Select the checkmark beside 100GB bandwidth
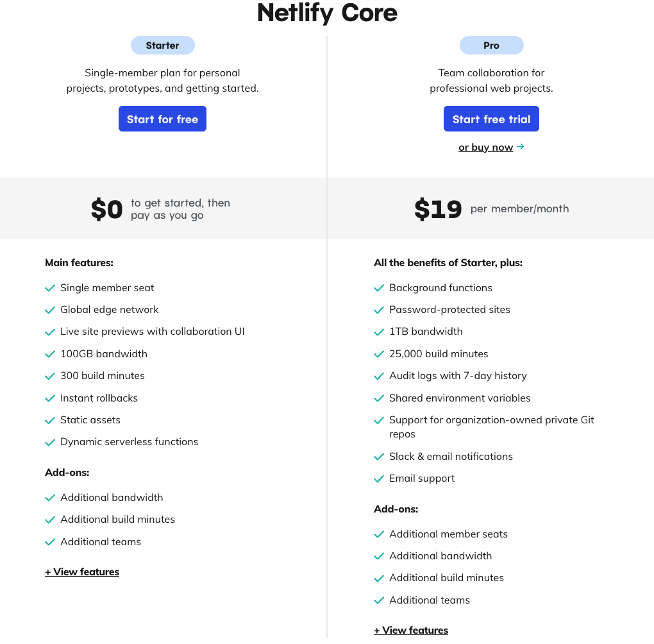654x644 pixels. coord(50,354)
